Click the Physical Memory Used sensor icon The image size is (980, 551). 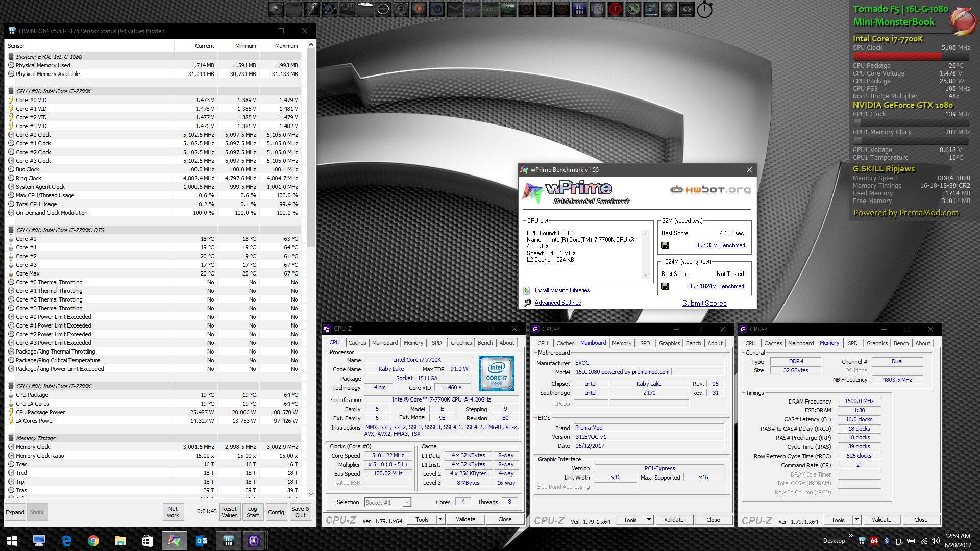11,65
